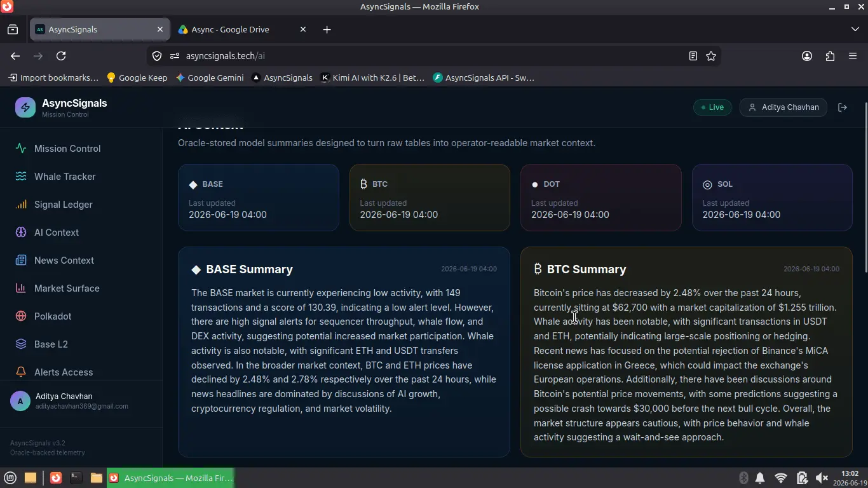Open Aditya Chavhan profile button

[x=783, y=107]
